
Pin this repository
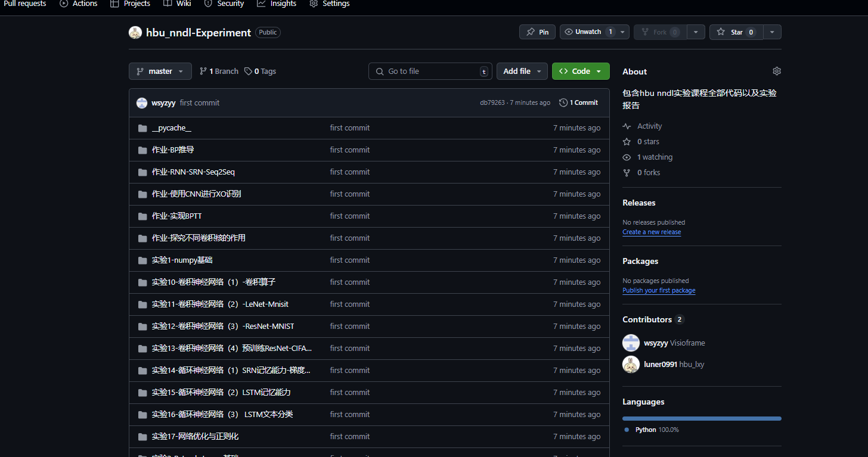point(537,32)
